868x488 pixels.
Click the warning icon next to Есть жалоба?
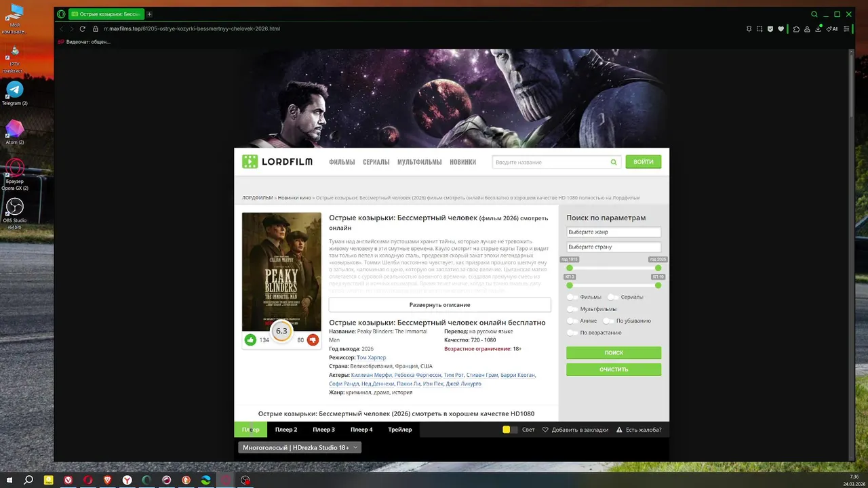(x=620, y=430)
